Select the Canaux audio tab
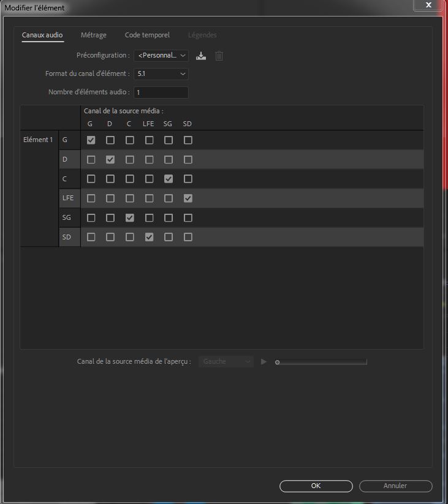 (42, 36)
